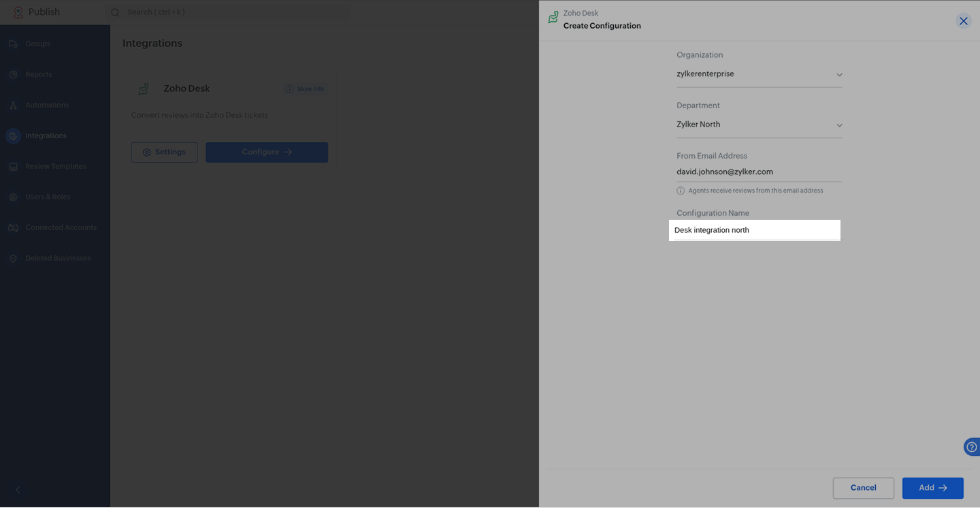Open Reports in the sidebar
The image size is (980, 509).
pos(39,74)
